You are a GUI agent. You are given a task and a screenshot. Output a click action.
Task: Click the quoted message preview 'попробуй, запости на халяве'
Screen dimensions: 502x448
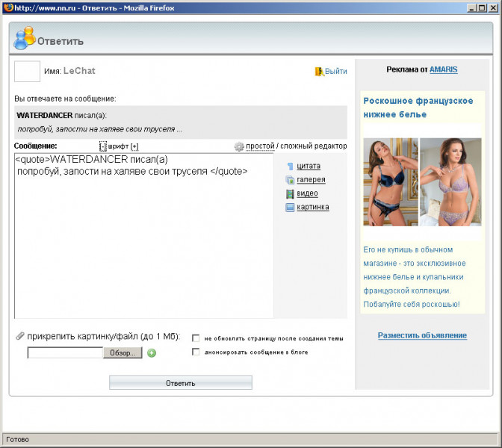tap(99, 129)
